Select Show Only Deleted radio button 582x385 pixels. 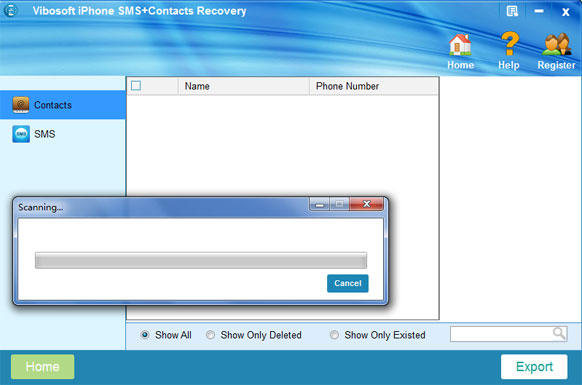210,335
